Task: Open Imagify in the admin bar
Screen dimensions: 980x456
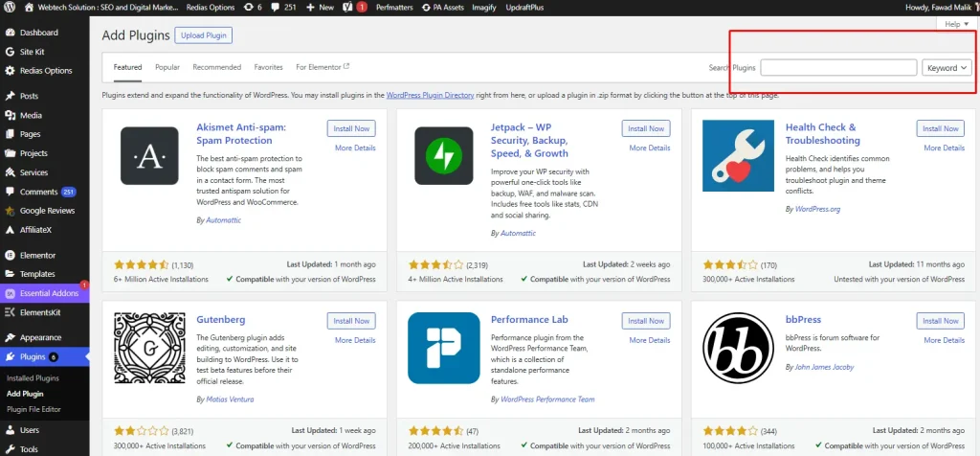Action: [485, 8]
